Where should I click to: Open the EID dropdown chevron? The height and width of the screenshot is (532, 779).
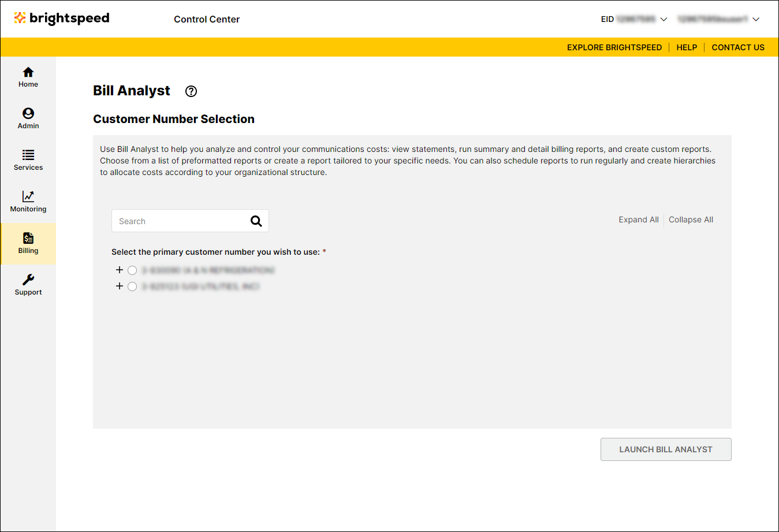(664, 19)
